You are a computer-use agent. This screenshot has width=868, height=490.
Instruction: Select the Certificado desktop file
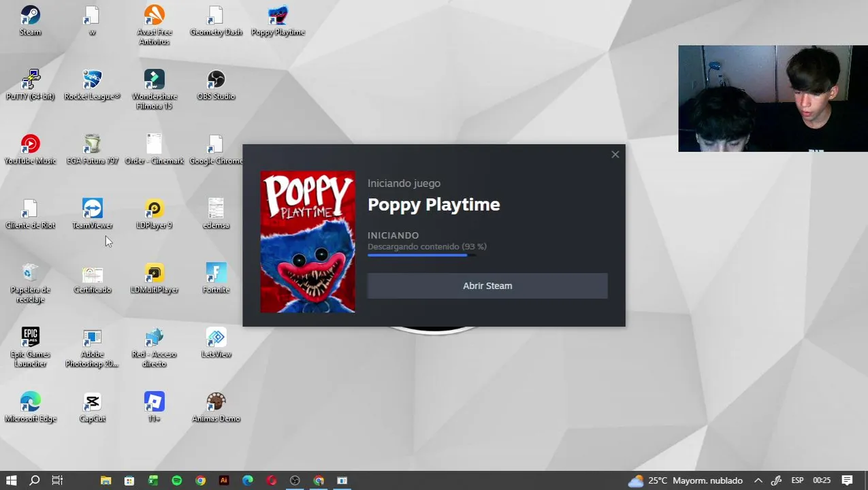92,278
